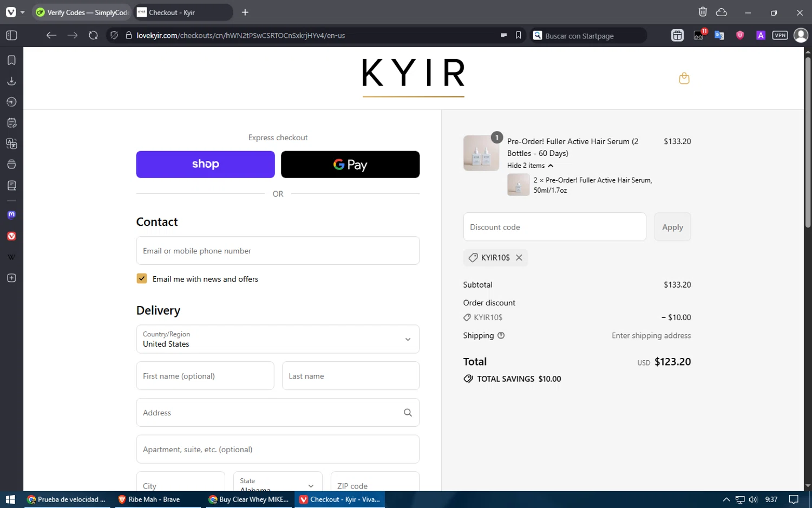Click the lovekyir.com address bar URL
The height and width of the screenshot is (508, 812).
[x=241, y=35]
